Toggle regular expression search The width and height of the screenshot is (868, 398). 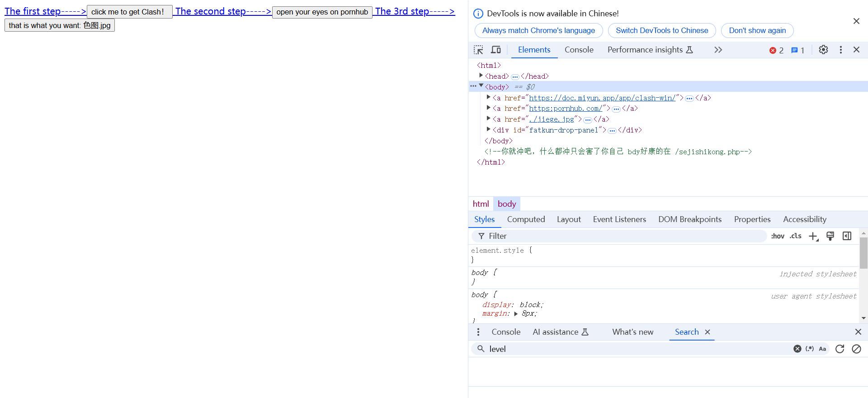pyautogui.click(x=810, y=349)
